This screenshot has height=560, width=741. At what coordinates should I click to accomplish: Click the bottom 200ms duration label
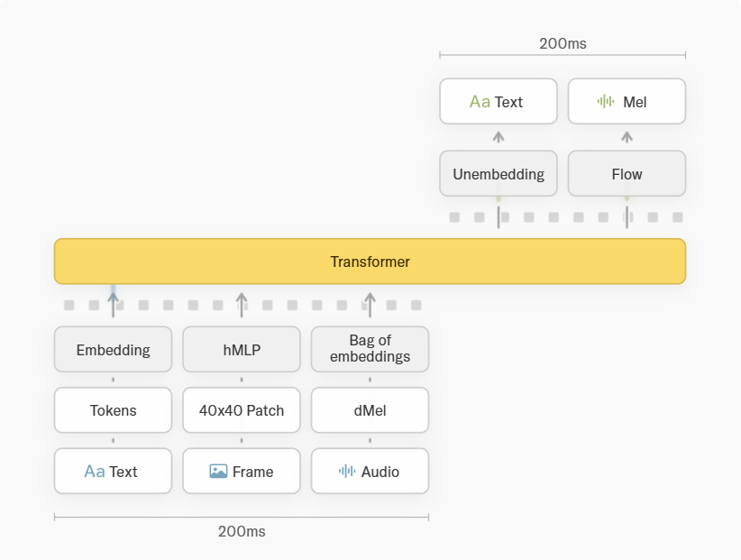click(242, 532)
